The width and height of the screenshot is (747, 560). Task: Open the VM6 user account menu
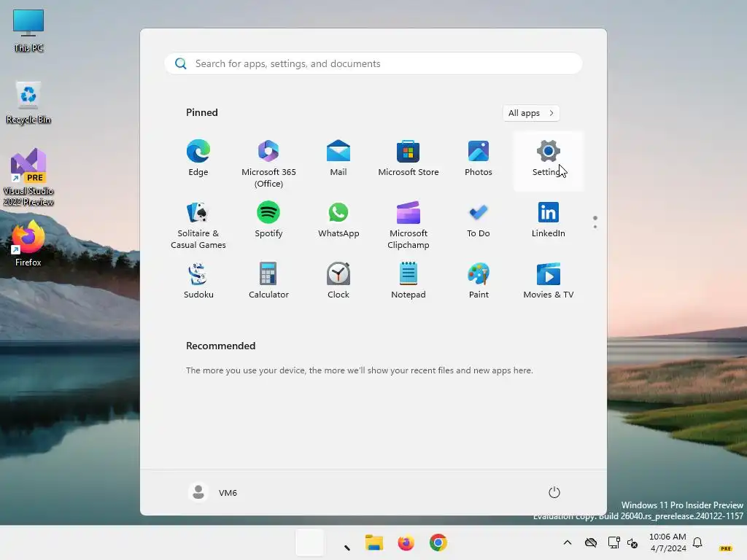click(213, 492)
